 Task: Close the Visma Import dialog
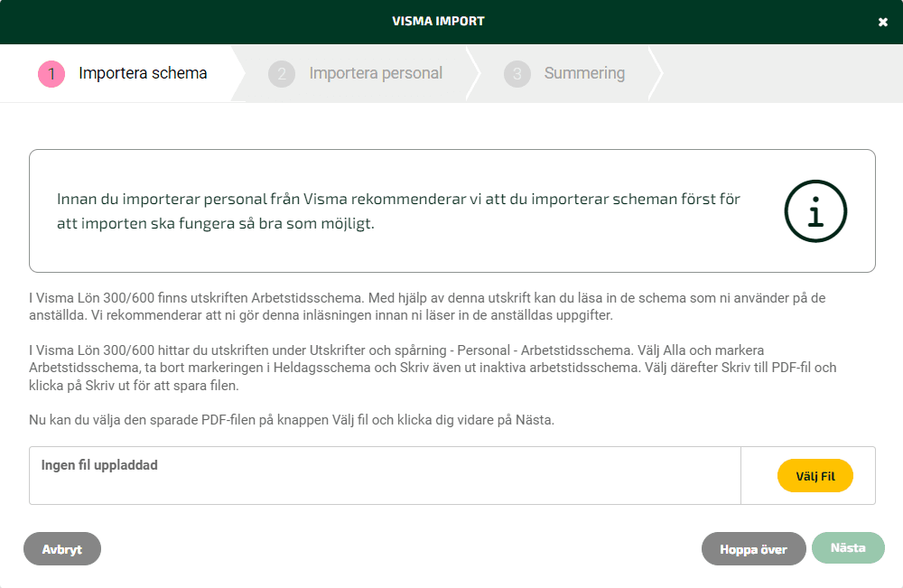[x=883, y=22]
